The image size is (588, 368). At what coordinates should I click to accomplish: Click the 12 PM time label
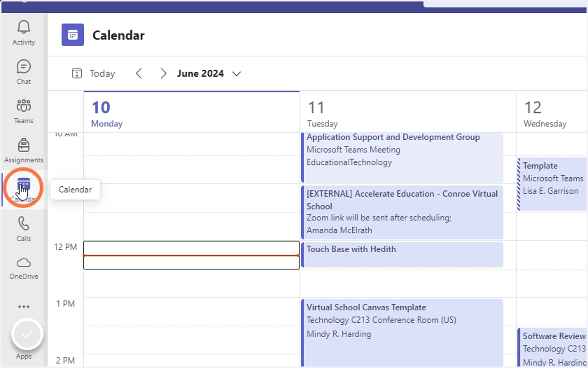tap(66, 247)
